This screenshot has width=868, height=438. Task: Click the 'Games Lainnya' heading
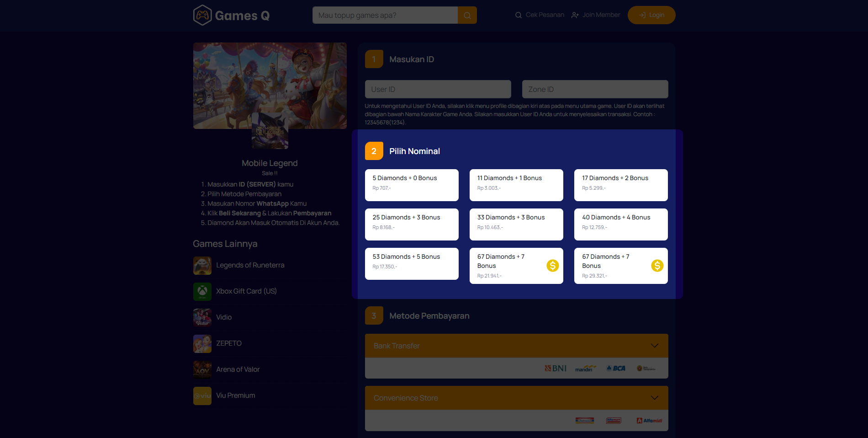click(225, 244)
